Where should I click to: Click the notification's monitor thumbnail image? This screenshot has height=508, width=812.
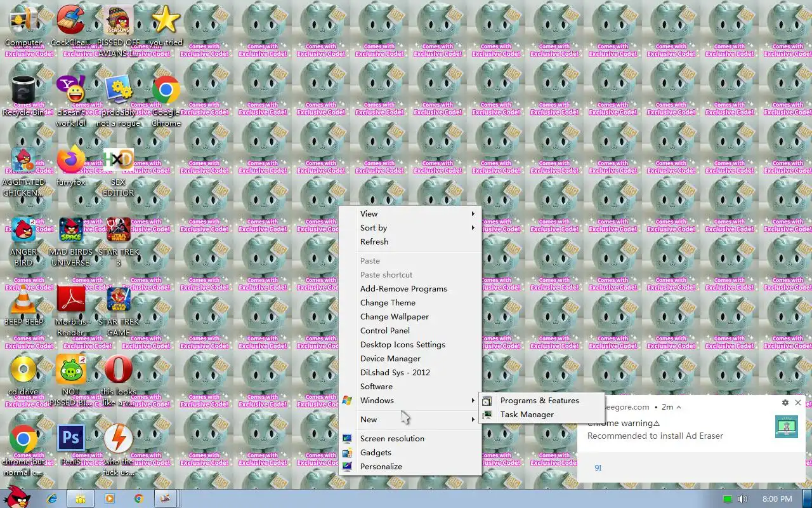(787, 427)
